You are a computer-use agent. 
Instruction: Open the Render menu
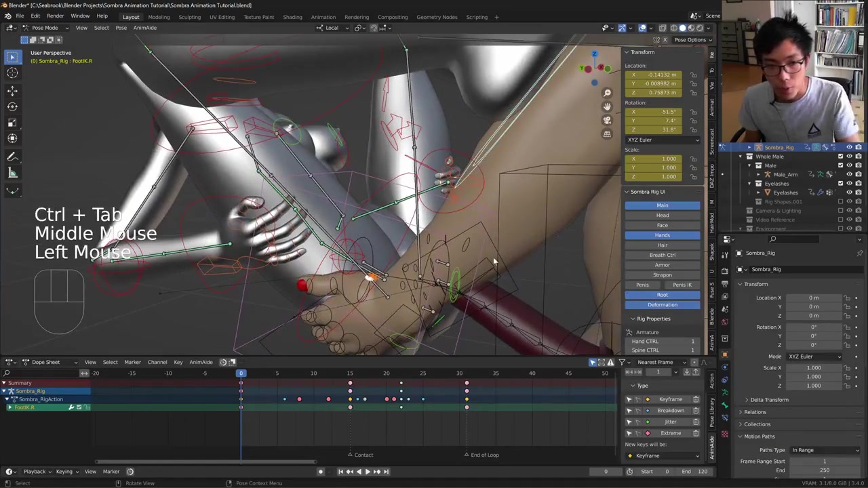pos(55,16)
